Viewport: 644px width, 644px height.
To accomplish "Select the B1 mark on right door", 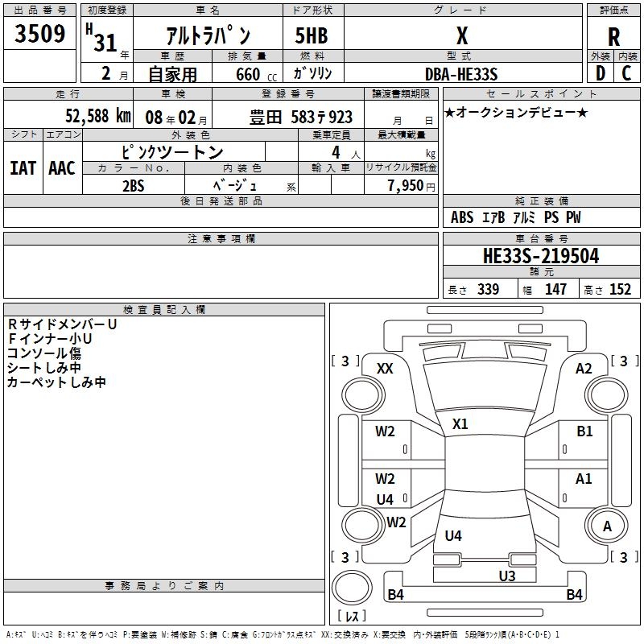I will point(584,431).
